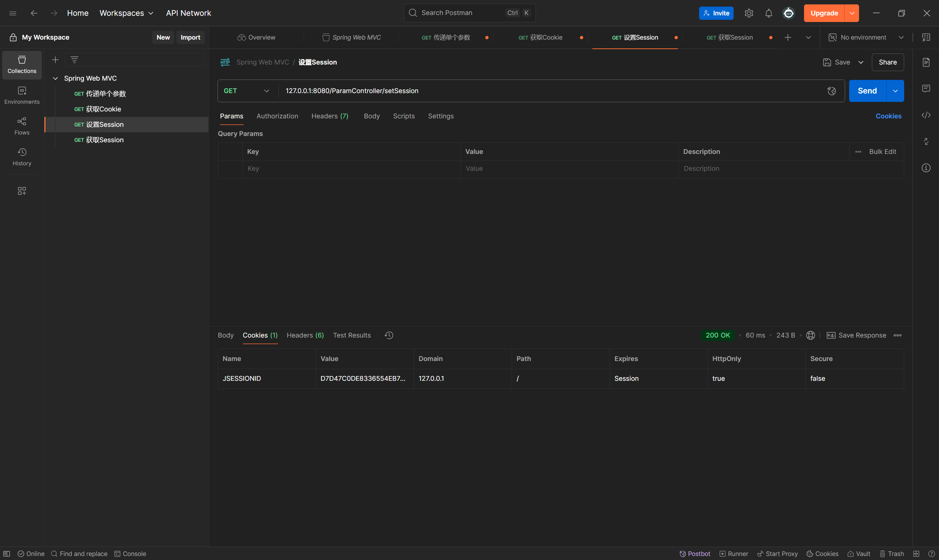Click Start Proxy in the status bar
This screenshot has width=939, height=560.
coord(777,553)
